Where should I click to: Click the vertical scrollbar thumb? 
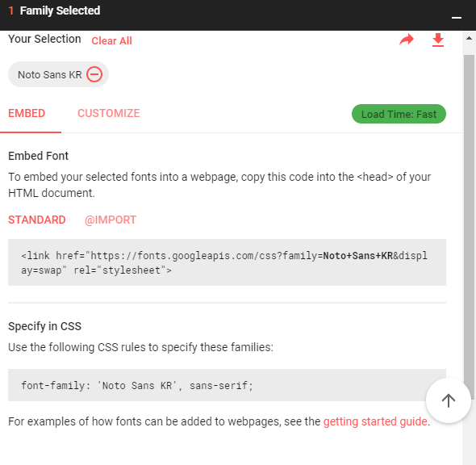[469, 219]
